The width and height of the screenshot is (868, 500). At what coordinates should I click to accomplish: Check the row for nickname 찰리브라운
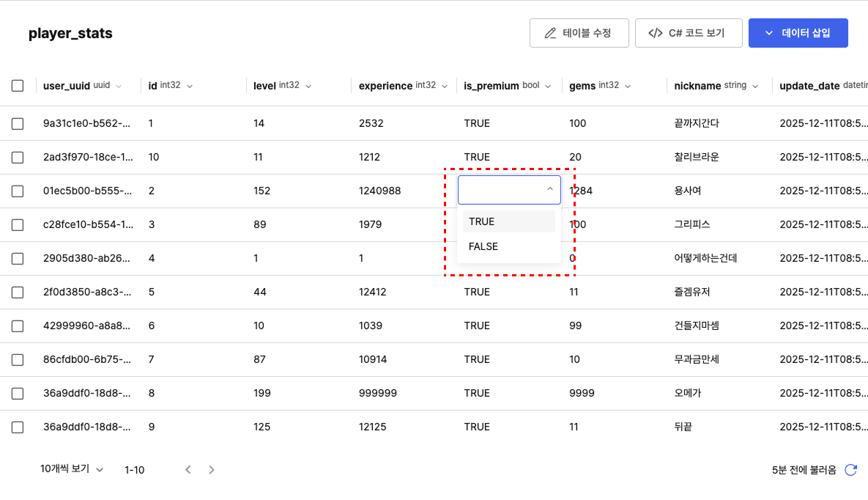18,157
